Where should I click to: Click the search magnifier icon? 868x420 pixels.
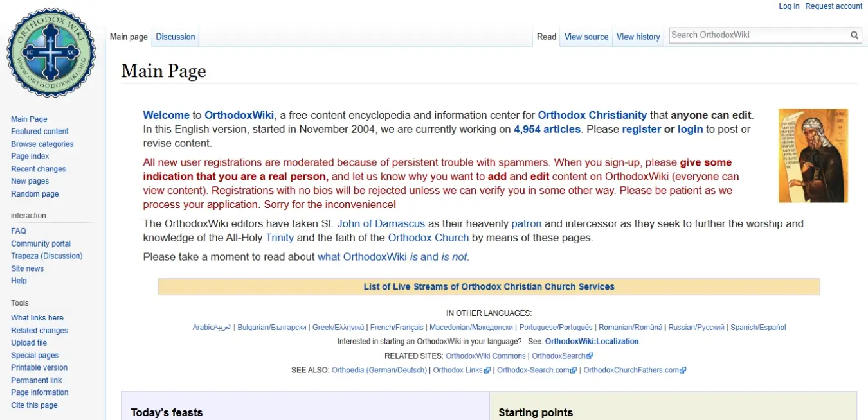click(x=854, y=35)
